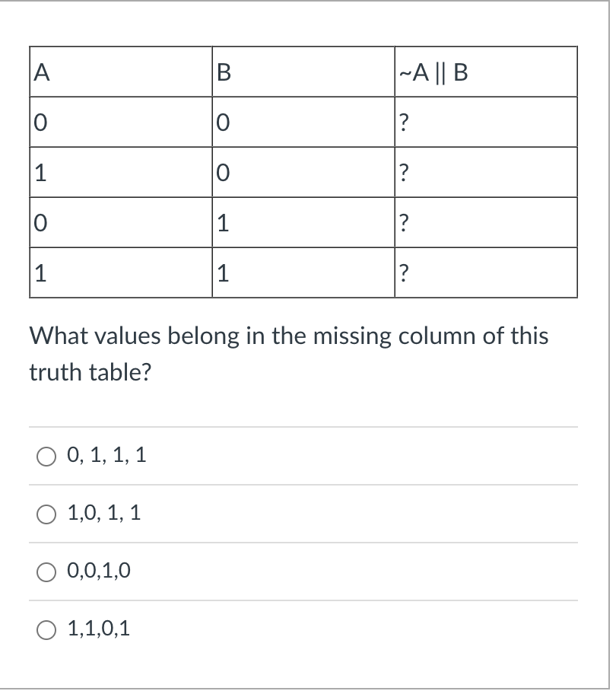This screenshot has height=691, width=616.
Task: Click the 0 in column A first row
Action: click(38, 122)
